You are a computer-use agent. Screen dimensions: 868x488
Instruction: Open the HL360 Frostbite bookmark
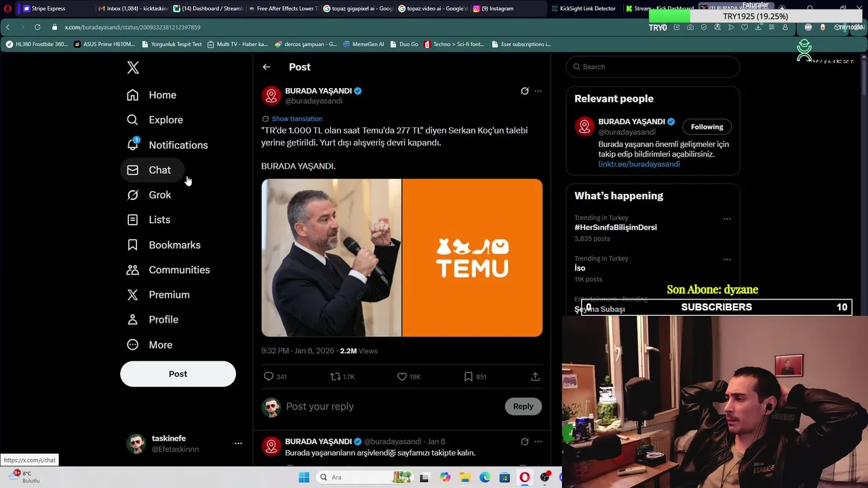pos(37,44)
